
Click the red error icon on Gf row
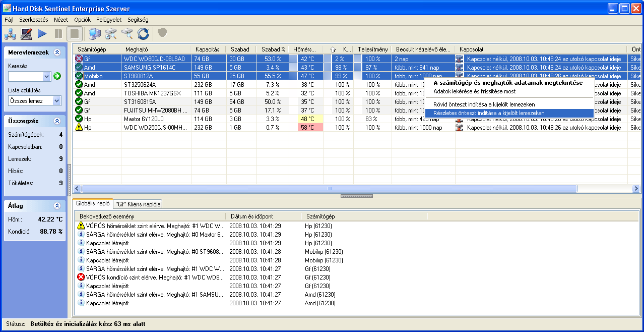(x=79, y=59)
